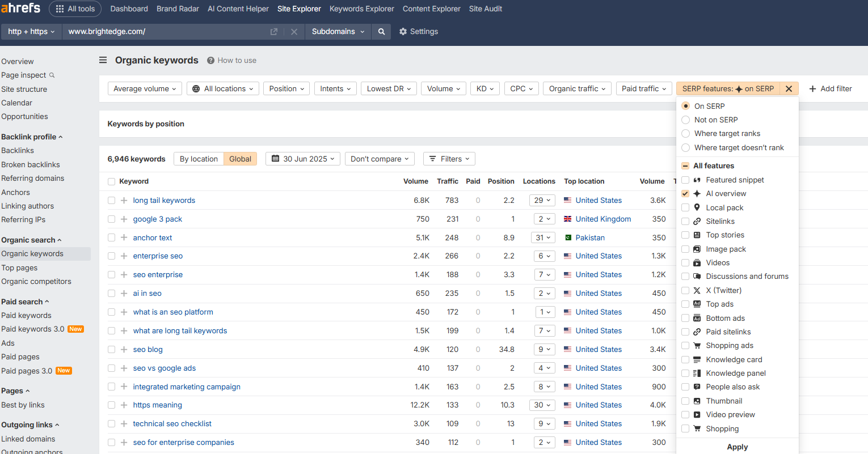The image size is (868, 454).
Task: Switch to Global view
Action: pyautogui.click(x=240, y=159)
